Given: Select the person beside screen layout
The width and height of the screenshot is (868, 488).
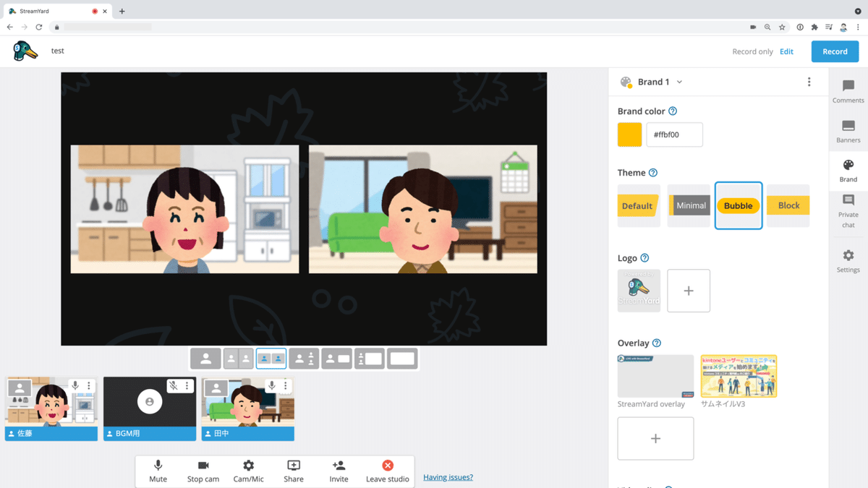Looking at the screenshot, I should 337,358.
